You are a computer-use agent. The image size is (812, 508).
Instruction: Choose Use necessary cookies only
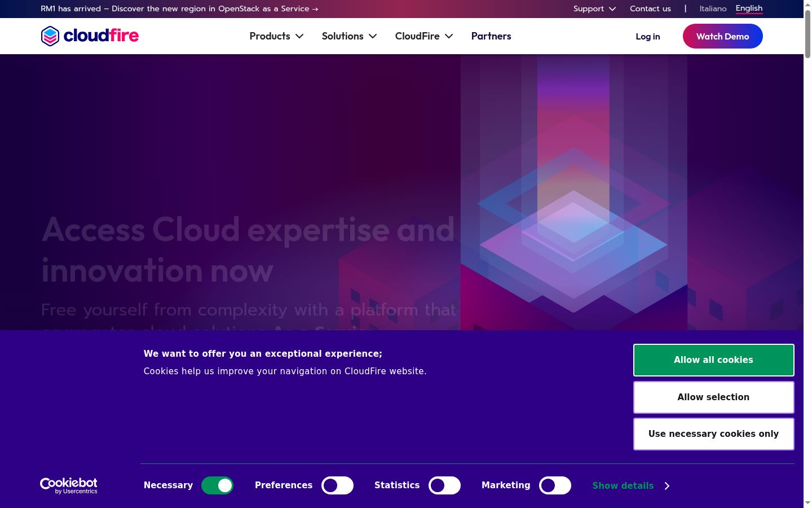[713, 434]
